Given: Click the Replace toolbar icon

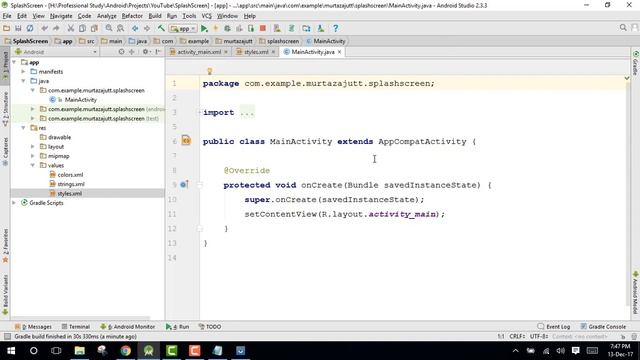Looking at the screenshot, I should coord(120,28).
